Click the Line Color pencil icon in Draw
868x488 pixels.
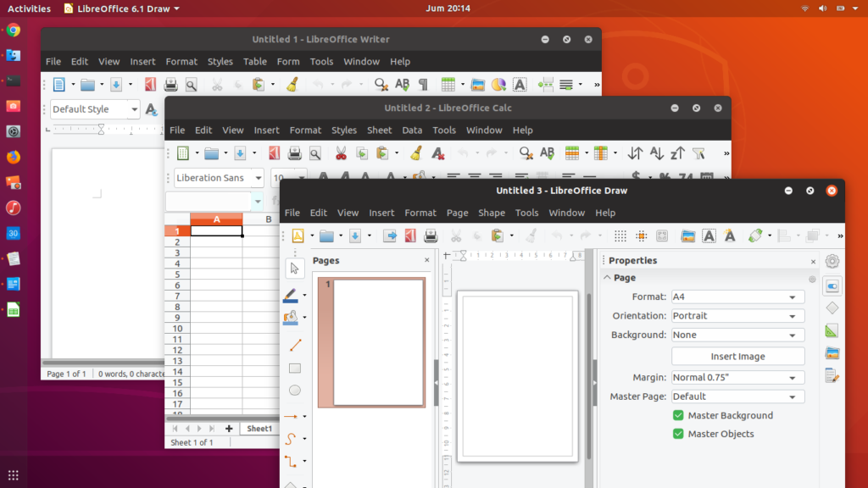coord(291,295)
